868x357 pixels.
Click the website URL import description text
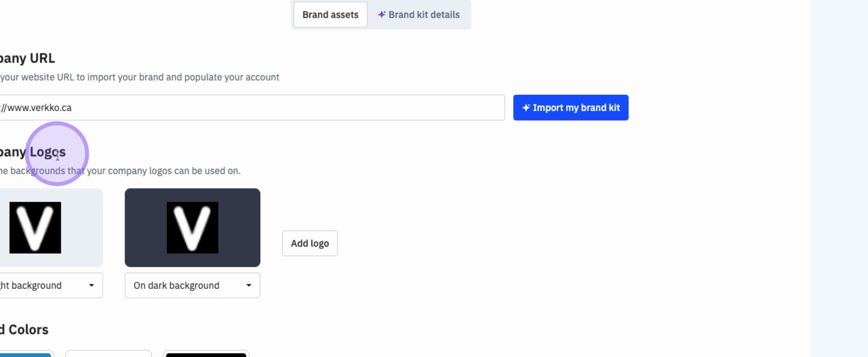139,77
